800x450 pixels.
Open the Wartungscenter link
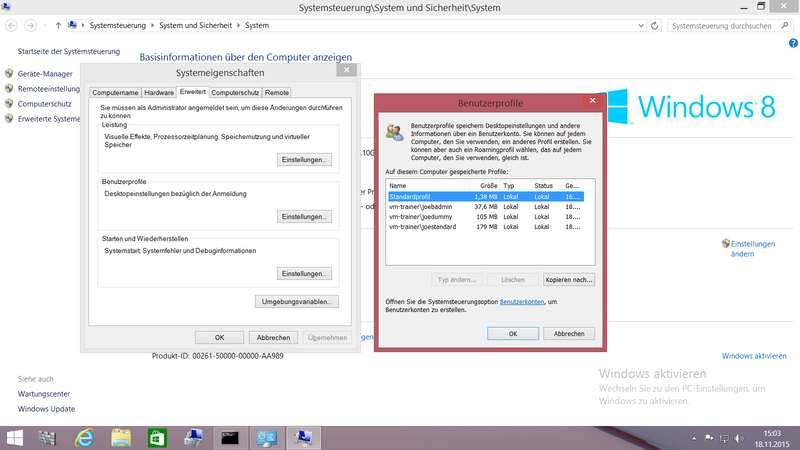point(44,394)
